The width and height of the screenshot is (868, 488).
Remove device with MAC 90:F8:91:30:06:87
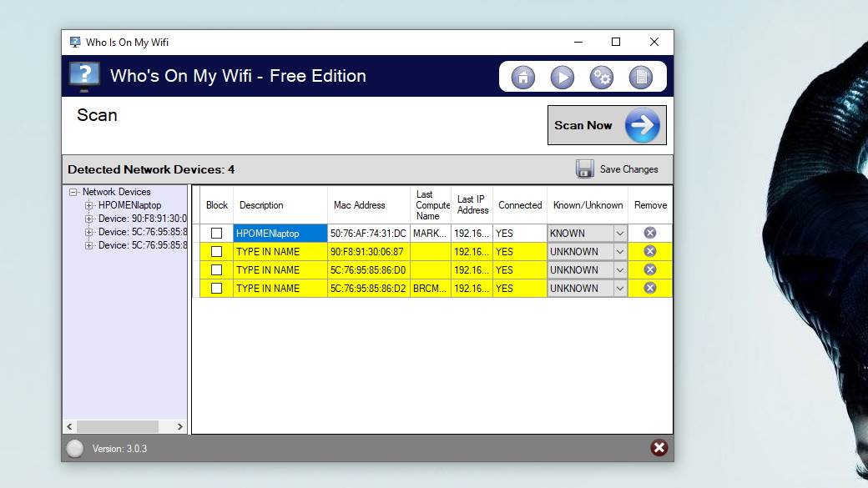tap(650, 251)
